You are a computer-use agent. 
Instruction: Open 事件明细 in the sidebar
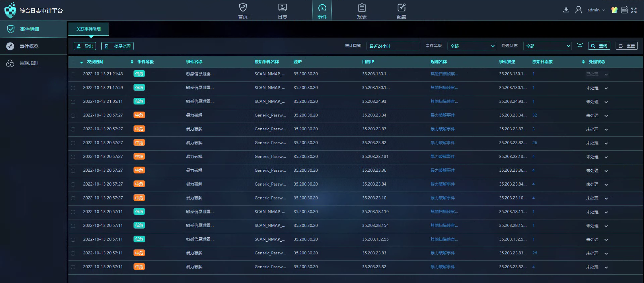pyautogui.click(x=33, y=29)
